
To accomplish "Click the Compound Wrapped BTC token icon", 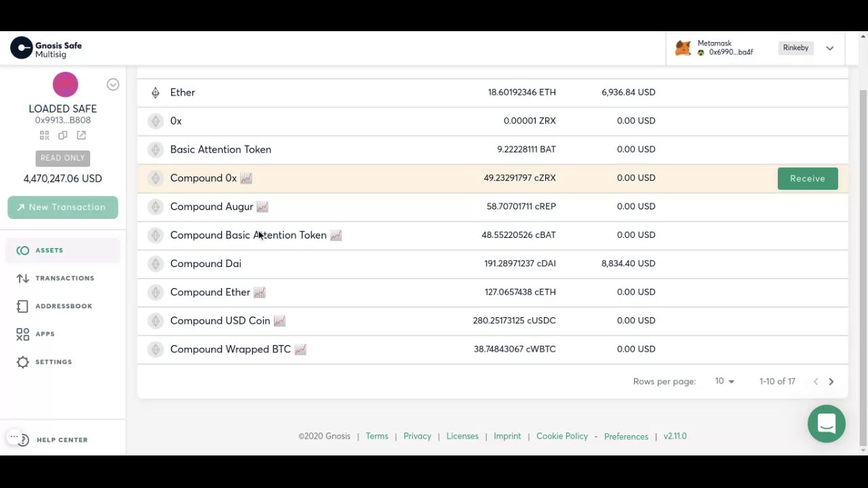I will click(x=155, y=350).
